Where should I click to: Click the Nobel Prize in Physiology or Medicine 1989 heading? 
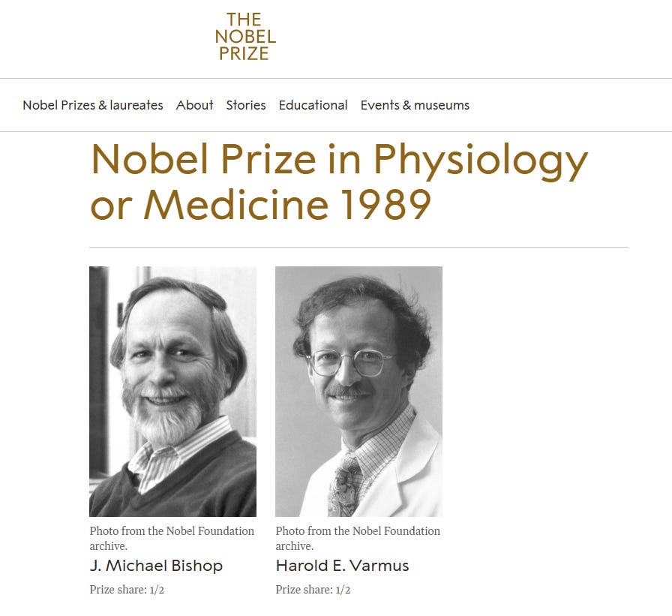pos(339,182)
